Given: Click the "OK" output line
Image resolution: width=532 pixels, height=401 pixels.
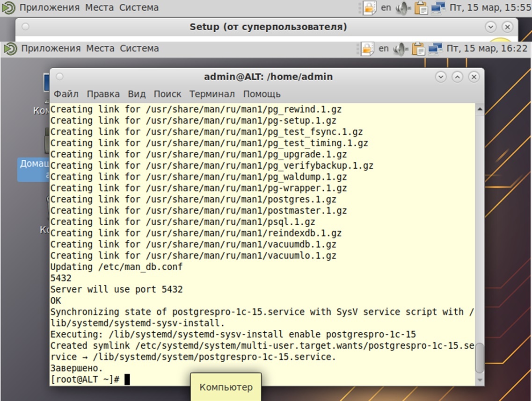Looking at the screenshot, I should coord(56,301).
